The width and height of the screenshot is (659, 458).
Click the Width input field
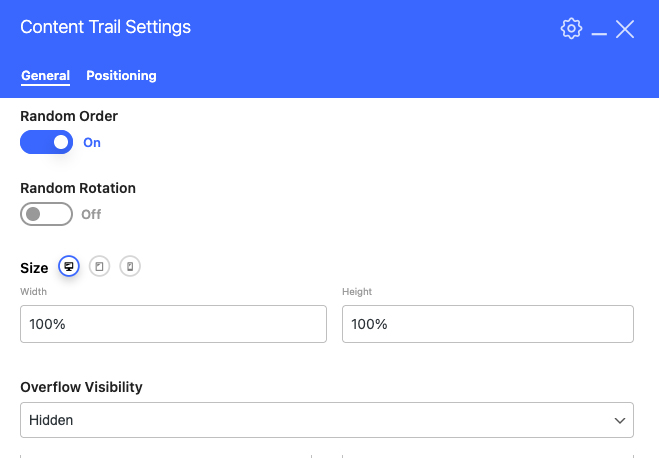pos(173,325)
